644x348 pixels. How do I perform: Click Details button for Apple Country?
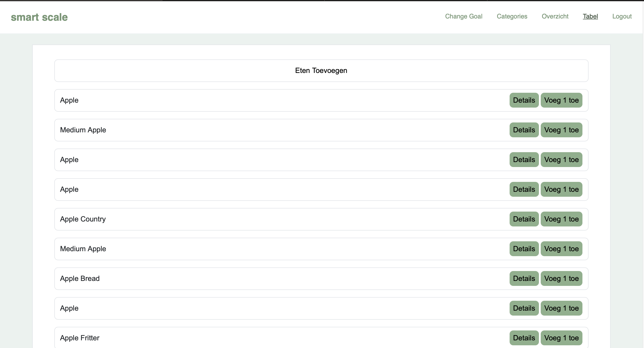[x=524, y=219]
